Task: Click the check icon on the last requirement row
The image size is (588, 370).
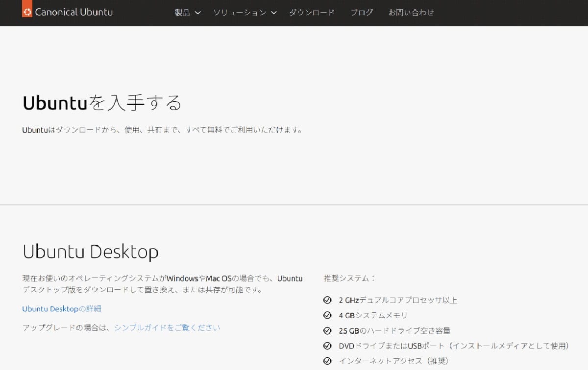Action: (327, 361)
